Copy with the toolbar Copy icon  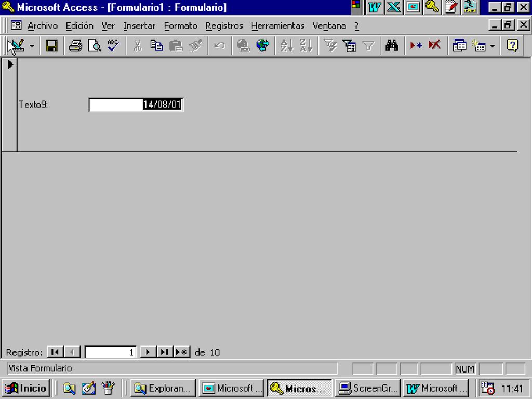coord(156,46)
